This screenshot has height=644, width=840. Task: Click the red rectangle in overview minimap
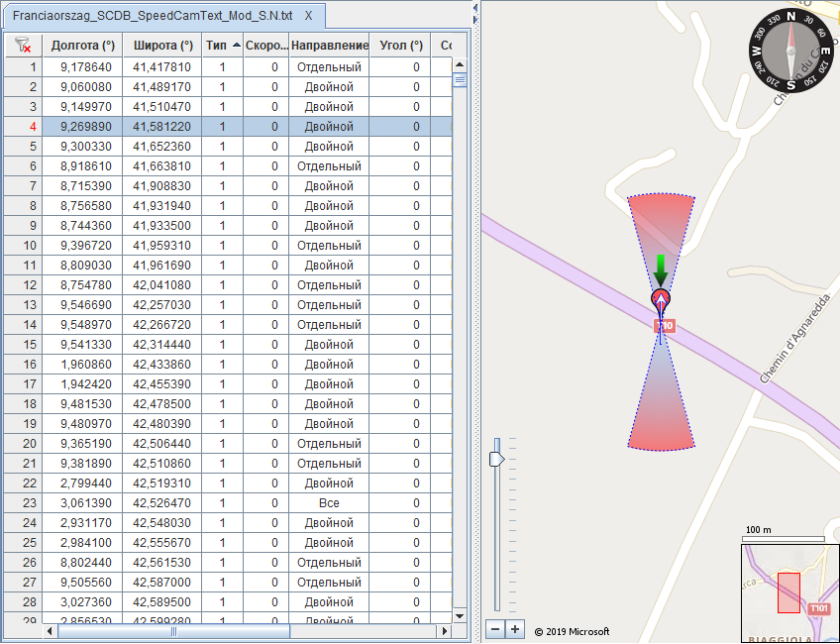[x=788, y=592]
